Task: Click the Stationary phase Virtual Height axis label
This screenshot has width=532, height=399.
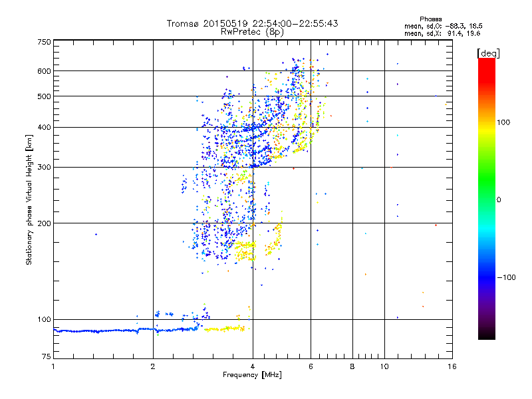Action: tap(29, 200)
